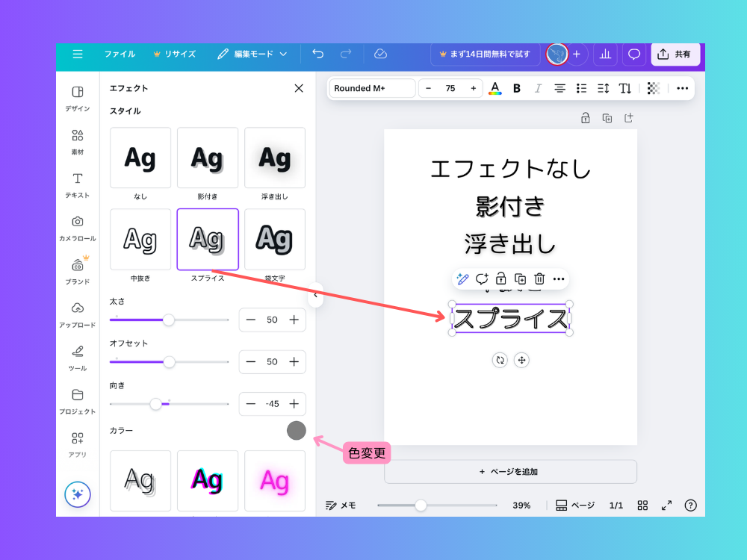Open the Rounded M+ font dropdown
747x560 pixels.
pos(371,88)
